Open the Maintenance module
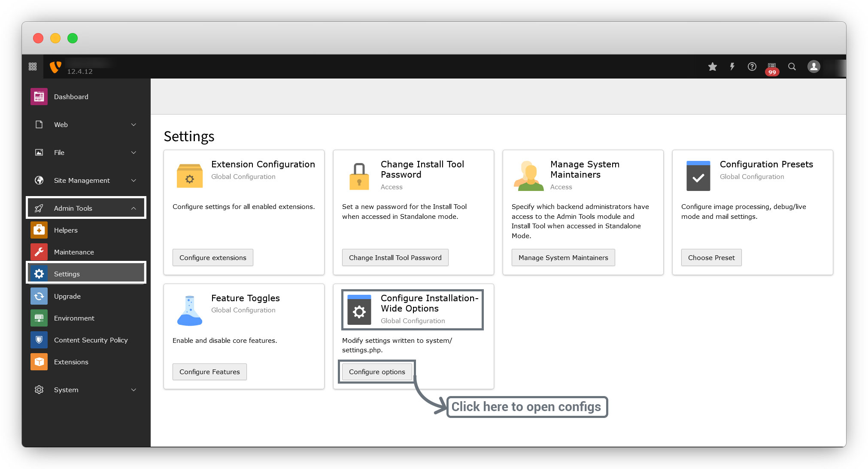 click(x=74, y=252)
